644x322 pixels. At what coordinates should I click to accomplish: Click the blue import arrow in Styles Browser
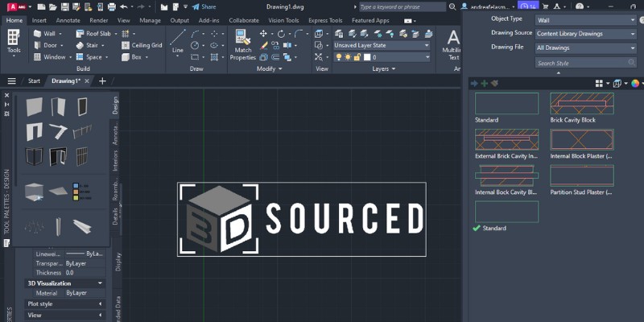[x=475, y=84]
